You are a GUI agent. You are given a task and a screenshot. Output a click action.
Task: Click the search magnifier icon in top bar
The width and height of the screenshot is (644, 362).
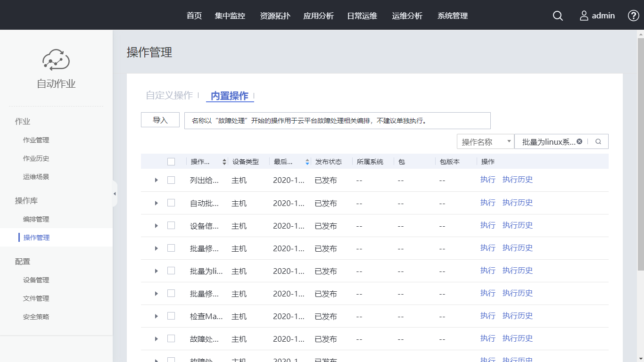pyautogui.click(x=558, y=16)
